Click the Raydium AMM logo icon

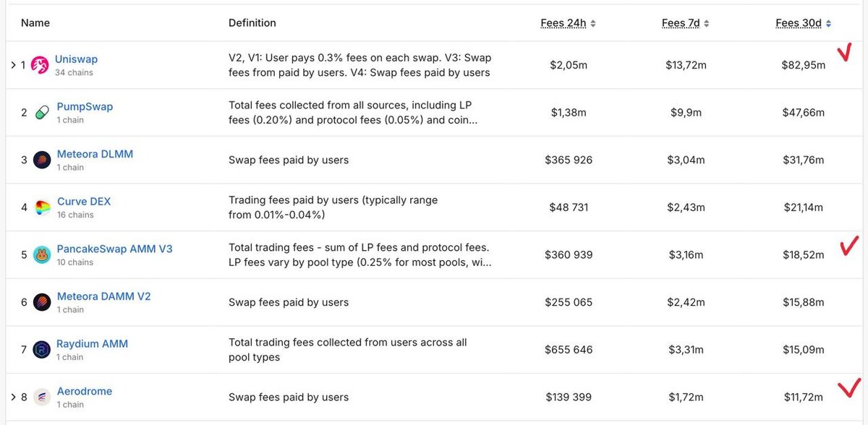point(42,350)
